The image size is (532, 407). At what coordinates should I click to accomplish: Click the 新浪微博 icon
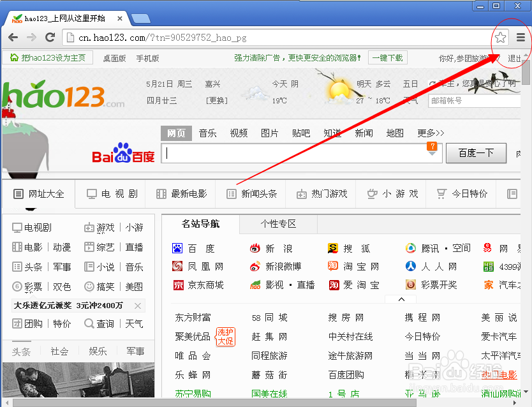click(255, 267)
